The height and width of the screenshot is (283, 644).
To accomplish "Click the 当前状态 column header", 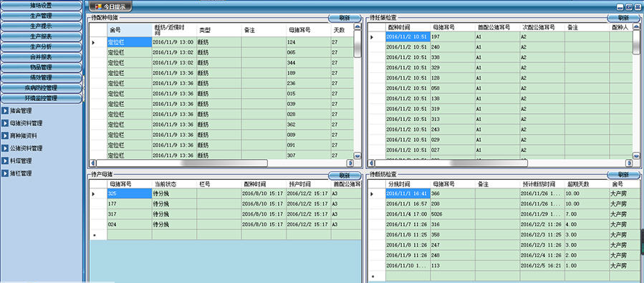I will click(x=174, y=184).
